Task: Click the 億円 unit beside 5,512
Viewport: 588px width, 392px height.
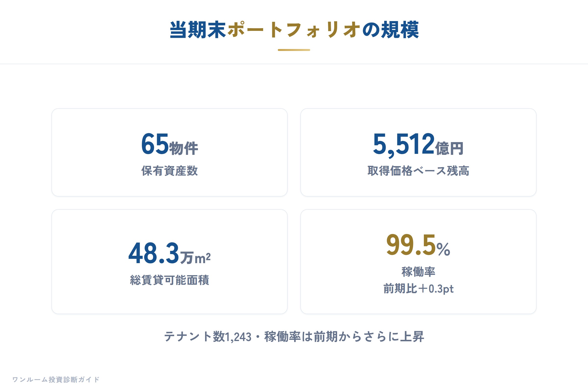Action: 450,148
